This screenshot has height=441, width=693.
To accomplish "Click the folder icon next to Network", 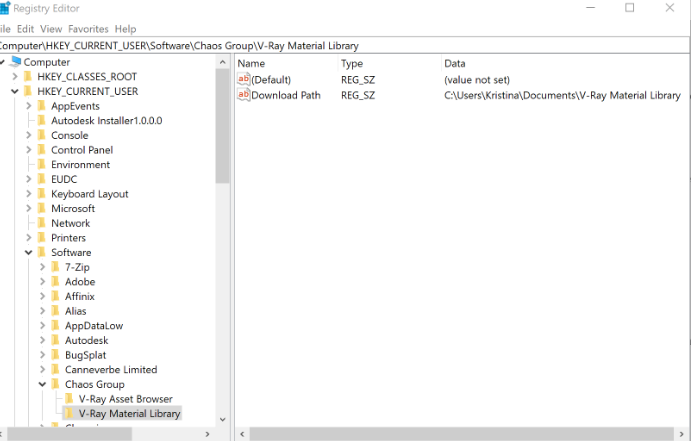I will point(42,223).
